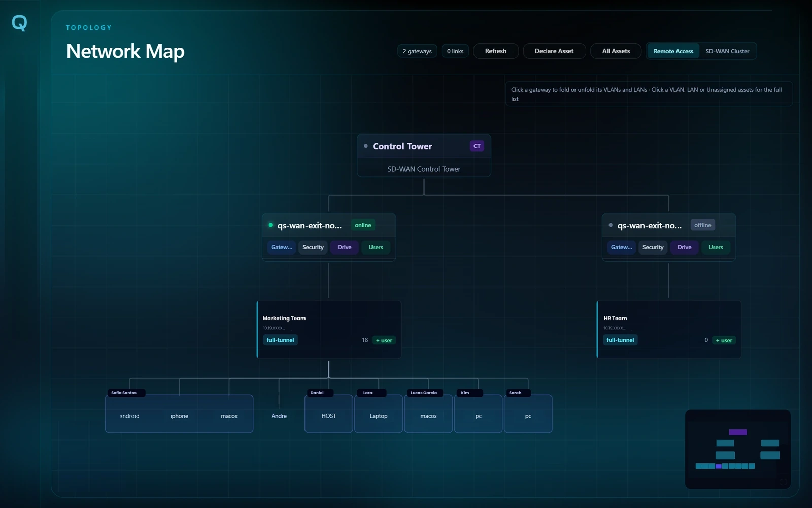Image resolution: width=812 pixels, height=508 pixels.
Task: Click the minimap overview panel
Action: tap(738, 449)
